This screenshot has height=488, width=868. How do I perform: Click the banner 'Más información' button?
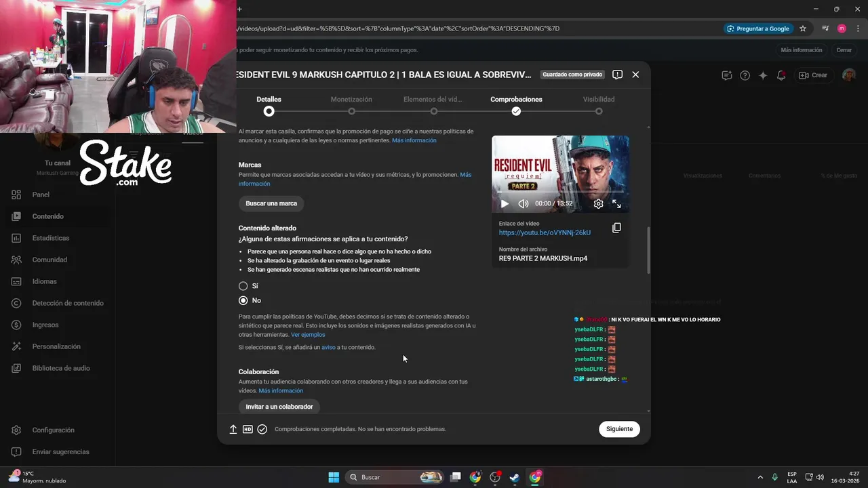click(x=801, y=50)
